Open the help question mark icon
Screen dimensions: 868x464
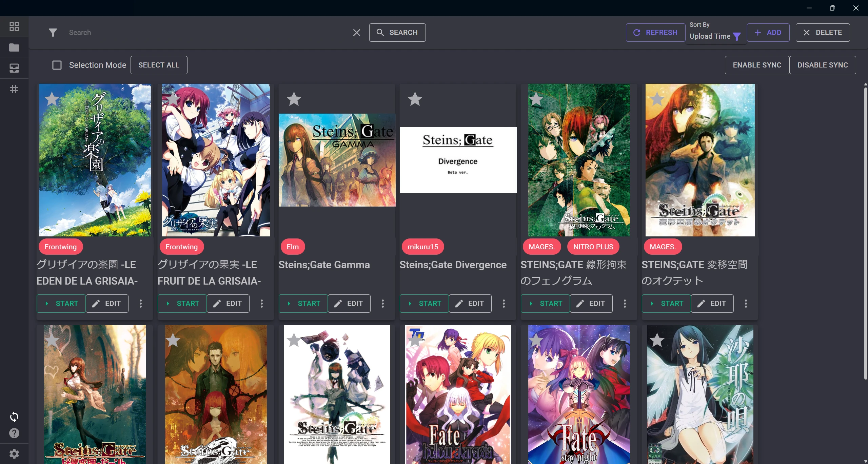tap(14, 433)
